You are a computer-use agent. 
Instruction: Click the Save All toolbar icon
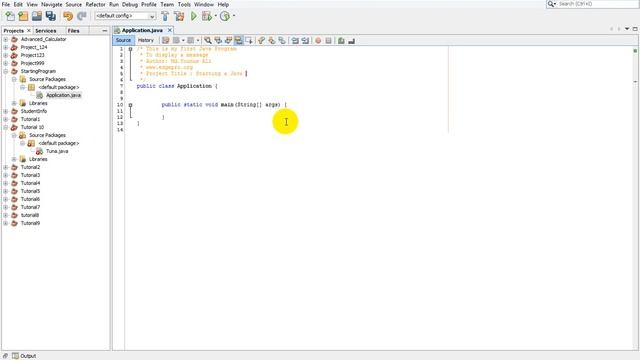tap(51, 16)
